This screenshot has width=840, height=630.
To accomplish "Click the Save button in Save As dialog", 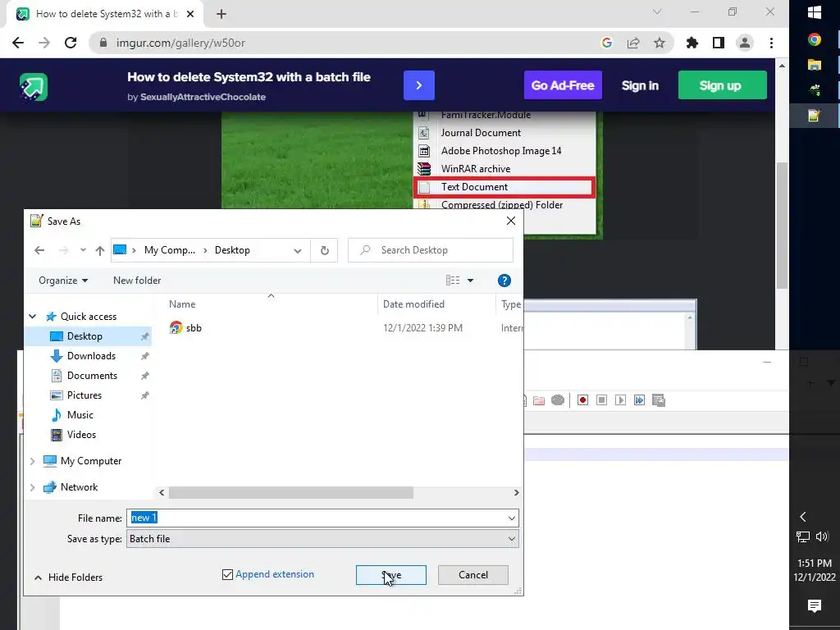I will point(390,575).
